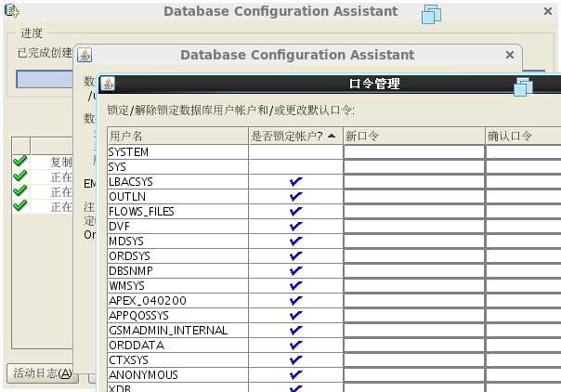
Task: Click new password field for LBACSYS
Action: tap(414, 182)
